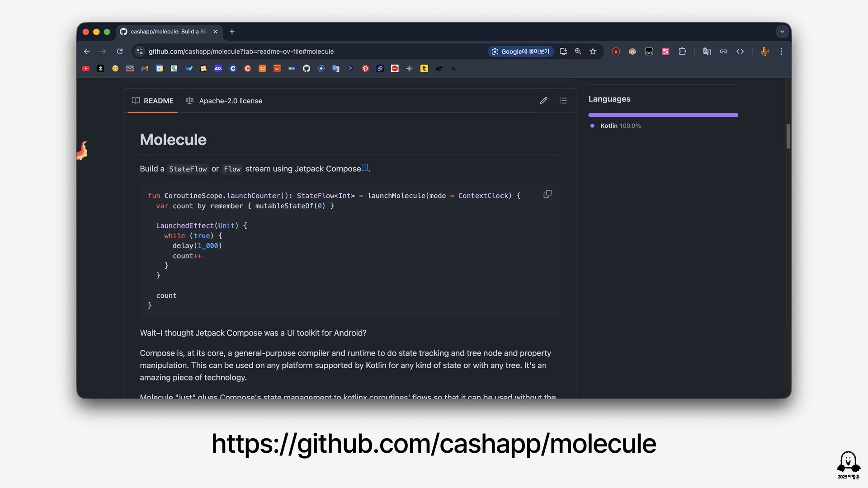Image resolution: width=868 pixels, height=488 pixels.
Task: Expand the tab search dropdown arrow
Action: coord(782,32)
